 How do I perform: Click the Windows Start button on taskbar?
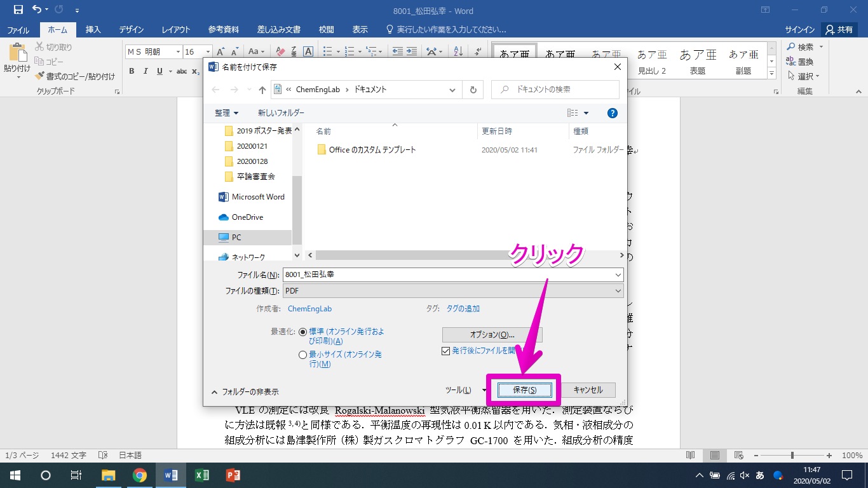coord(15,475)
